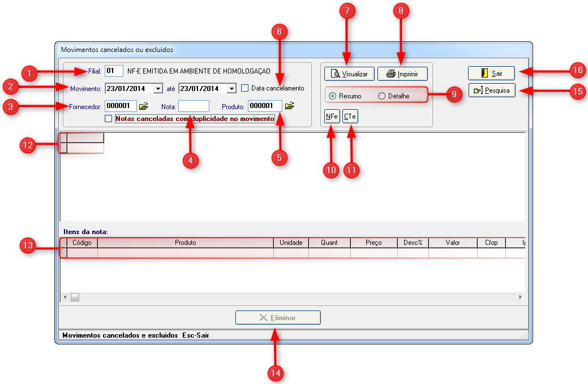Focus the Filial input field
588x384 pixels.
pyautogui.click(x=114, y=71)
